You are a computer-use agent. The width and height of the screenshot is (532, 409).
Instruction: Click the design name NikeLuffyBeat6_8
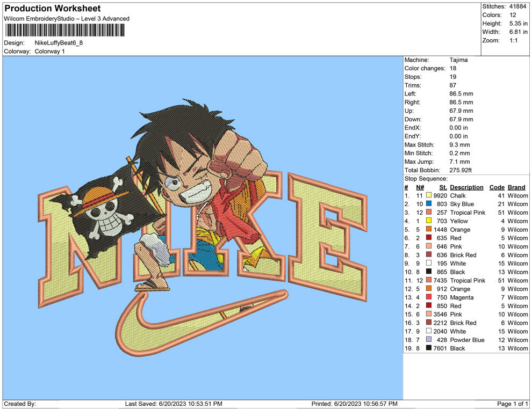point(59,43)
